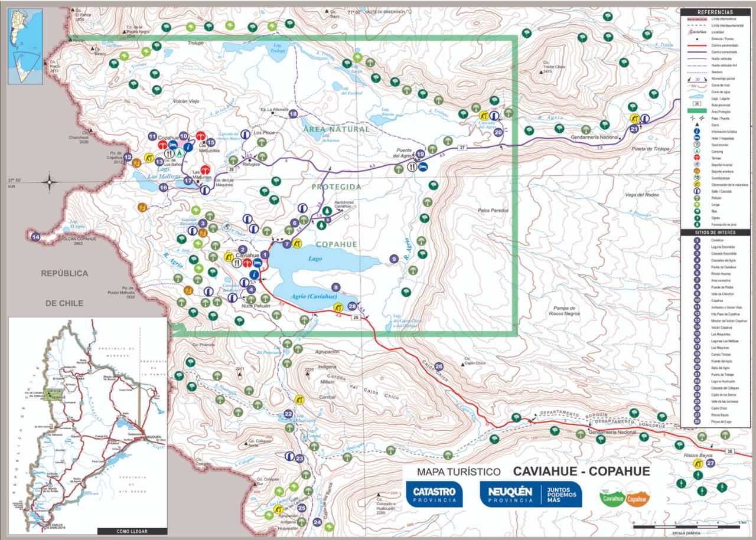Click marker 12 at Paso de Copahue
Screen dimensions: 756x540
(128, 157)
